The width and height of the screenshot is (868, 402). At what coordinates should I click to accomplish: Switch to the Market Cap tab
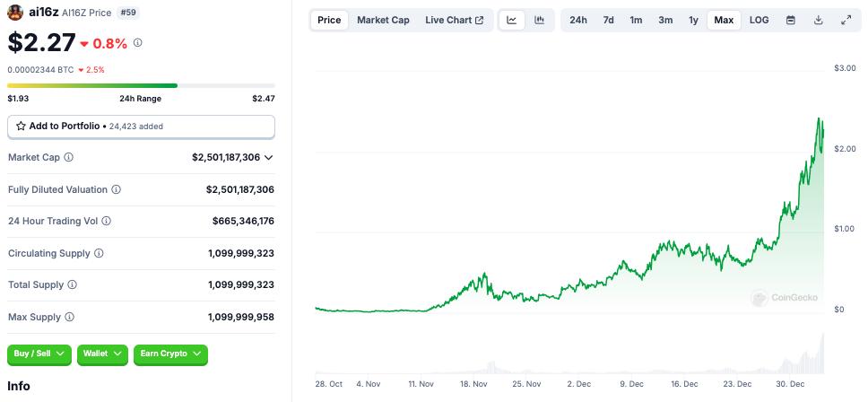[x=383, y=20]
